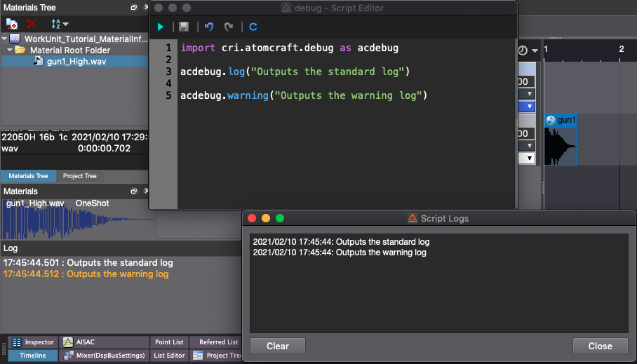Select Material Root Folder row

[x=75, y=50]
